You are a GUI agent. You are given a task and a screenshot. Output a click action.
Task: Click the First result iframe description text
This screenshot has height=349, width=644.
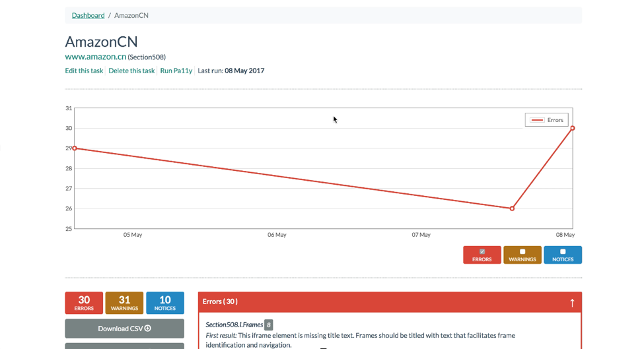click(x=360, y=340)
